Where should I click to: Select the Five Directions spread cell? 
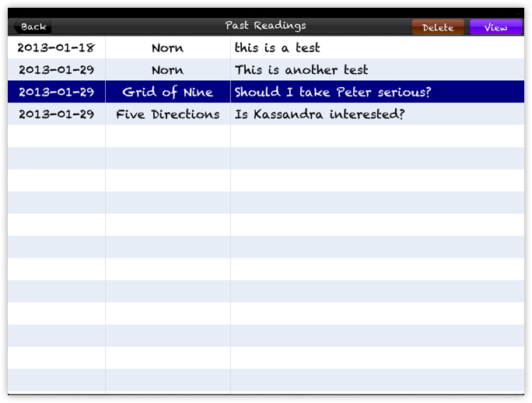click(167, 114)
